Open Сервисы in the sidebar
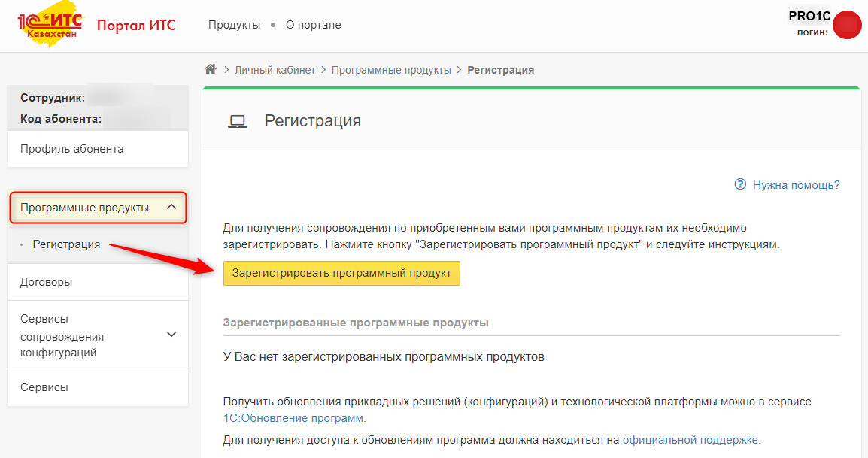 (x=44, y=387)
